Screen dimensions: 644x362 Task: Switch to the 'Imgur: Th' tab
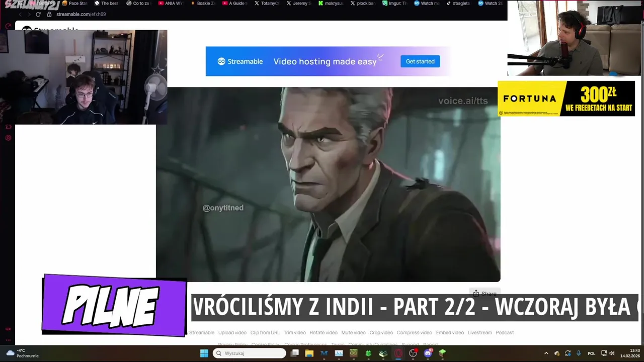tap(394, 4)
